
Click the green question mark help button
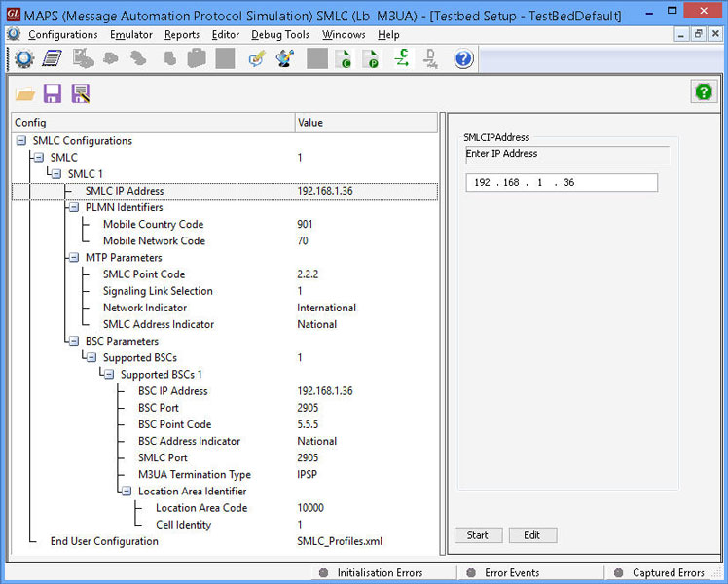coord(704,91)
